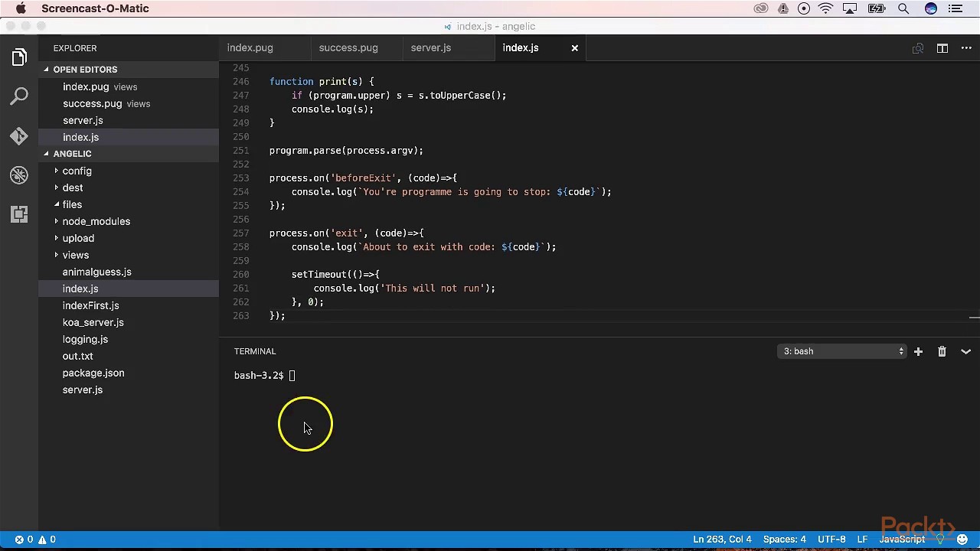Kill the terminal with trash icon
The width and height of the screenshot is (980, 551).
click(x=942, y=351)
